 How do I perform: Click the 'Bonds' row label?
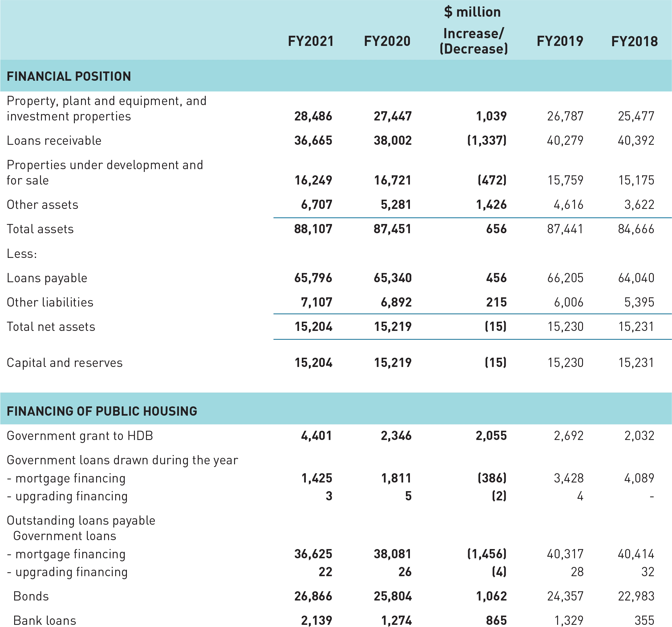[31, 596]
